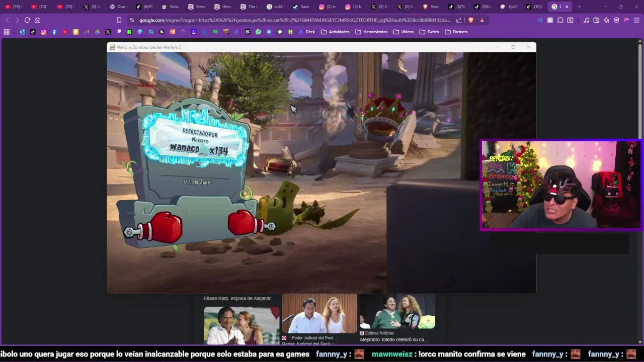The image size is (644, 362).
Task: Minimize the Plants vs Zombies game window
Action: click(x=498, y=47)
